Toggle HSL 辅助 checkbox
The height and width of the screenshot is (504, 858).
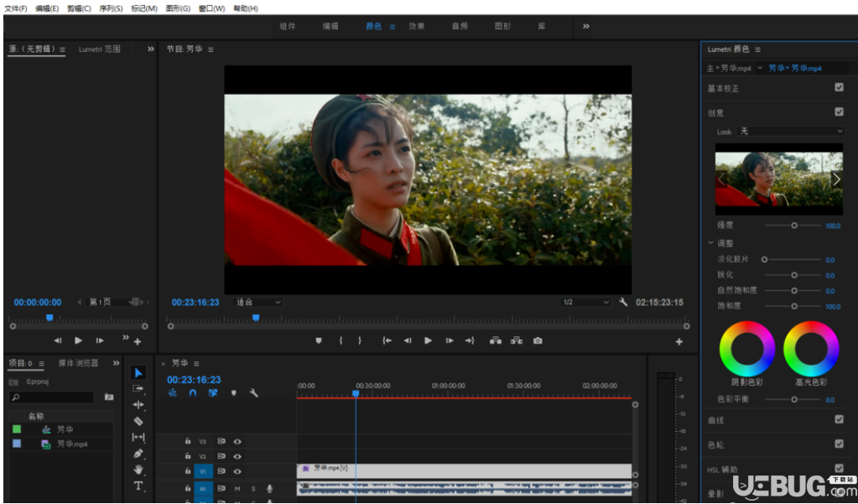coord(839,468)
